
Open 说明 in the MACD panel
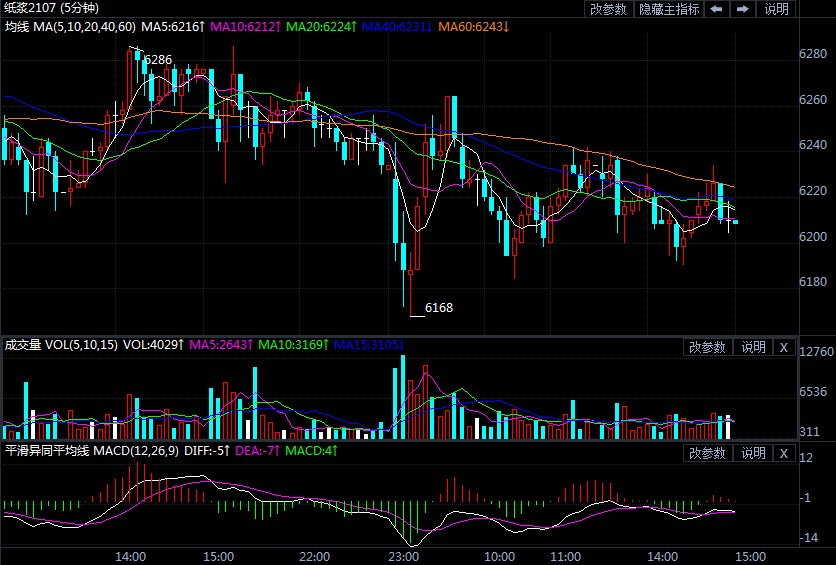coord(753,453)
